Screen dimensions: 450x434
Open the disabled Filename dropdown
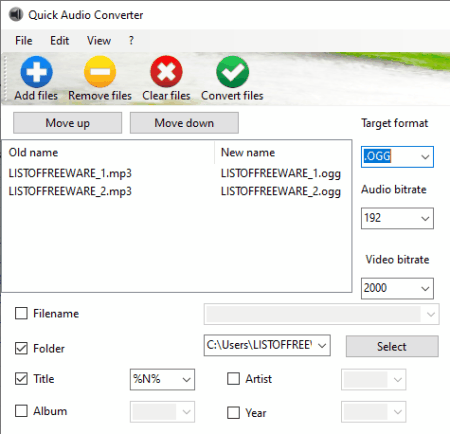431,314
